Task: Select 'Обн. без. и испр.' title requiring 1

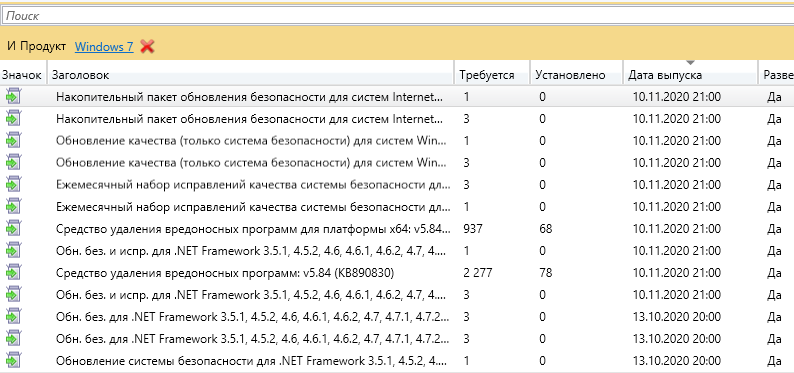Action: [252, 251]
